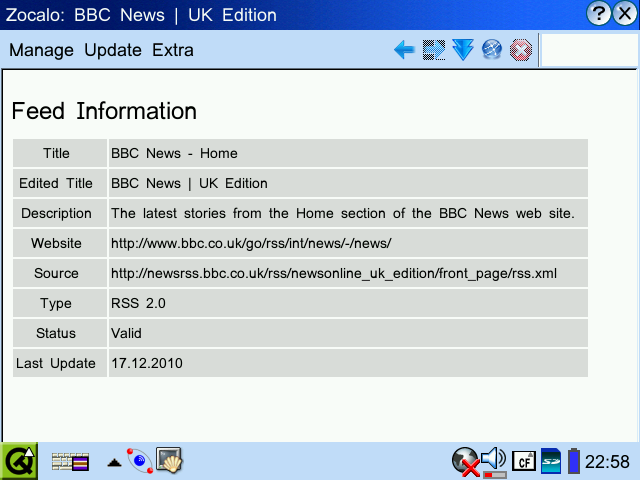Expand the small black up-arrow in taskbar
This screenshot has height=480, width=640.
[x=115, y=462]
